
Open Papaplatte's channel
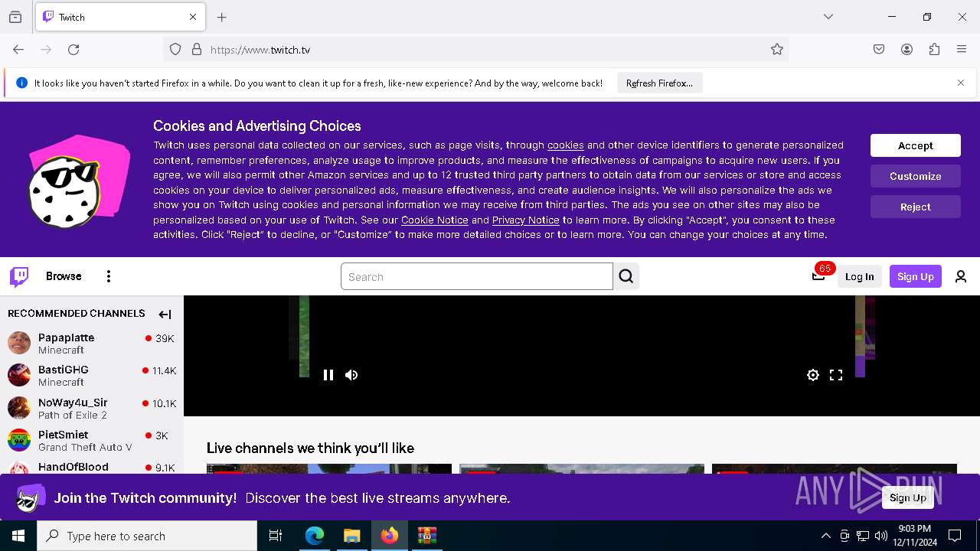92,344
